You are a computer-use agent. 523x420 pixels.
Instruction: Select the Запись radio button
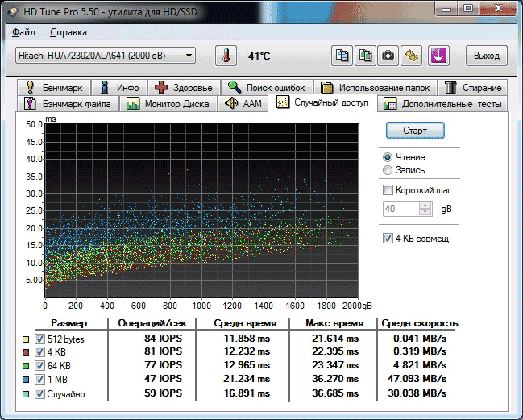[388, 170]
